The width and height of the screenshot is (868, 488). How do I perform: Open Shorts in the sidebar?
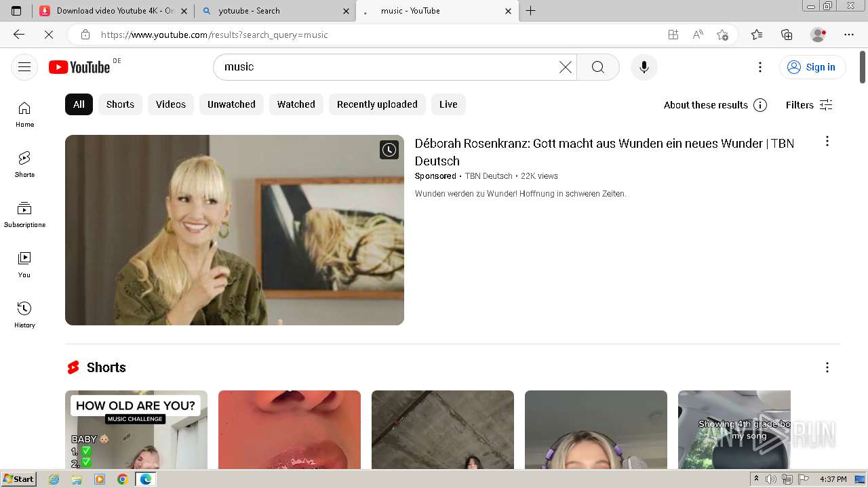tap(24, 165)
